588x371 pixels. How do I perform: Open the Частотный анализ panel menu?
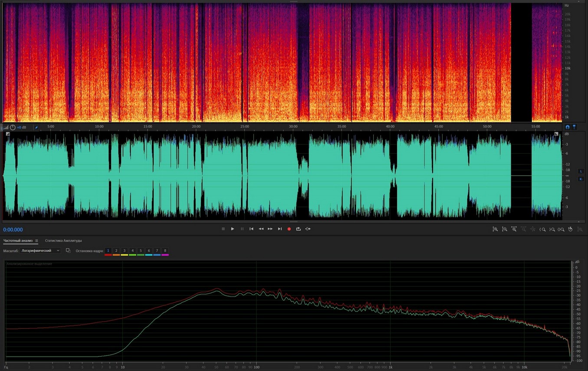pos(36,241)
